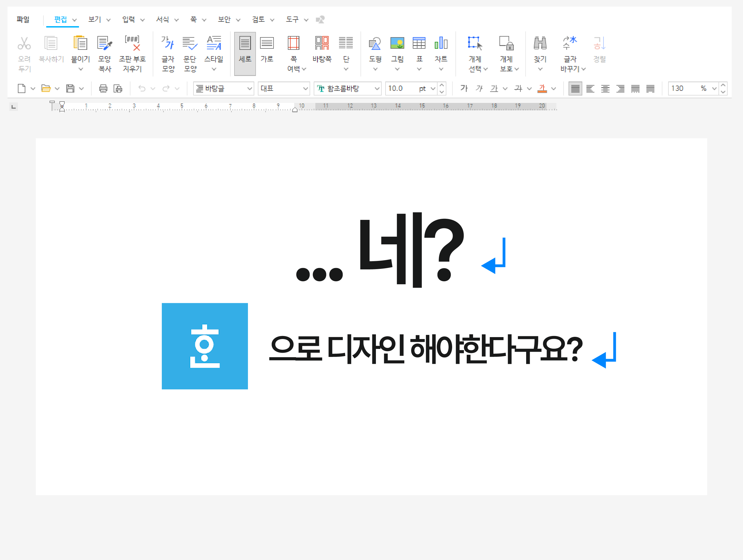Click the 개체 보호 (object protect) icon
743x560 pixels.
coord(506,43)
